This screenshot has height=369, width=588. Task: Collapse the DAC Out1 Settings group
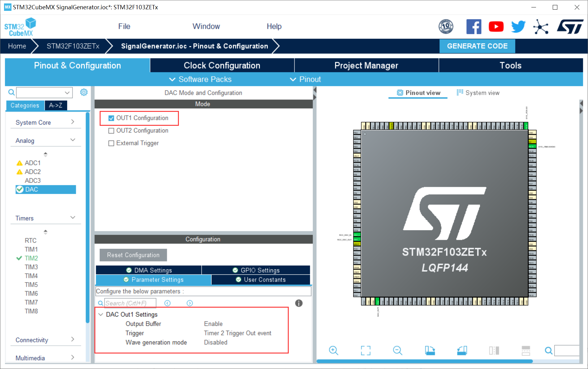pyautogui.click(x=101, y=314)
